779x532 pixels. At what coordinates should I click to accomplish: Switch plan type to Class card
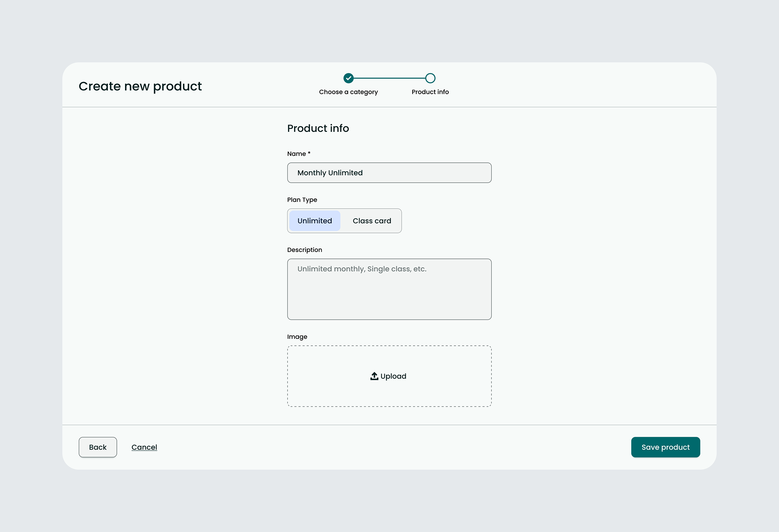(x=372, y=221)
